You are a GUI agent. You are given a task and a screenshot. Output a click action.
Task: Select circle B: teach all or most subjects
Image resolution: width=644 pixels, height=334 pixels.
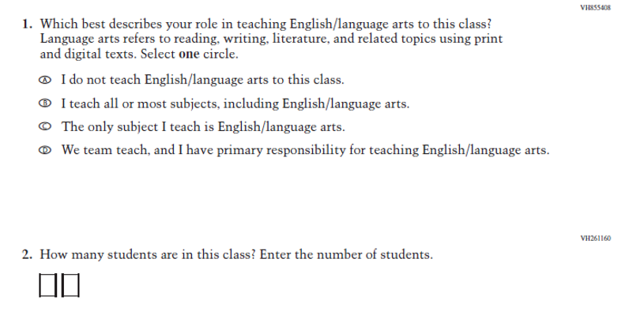49,104
